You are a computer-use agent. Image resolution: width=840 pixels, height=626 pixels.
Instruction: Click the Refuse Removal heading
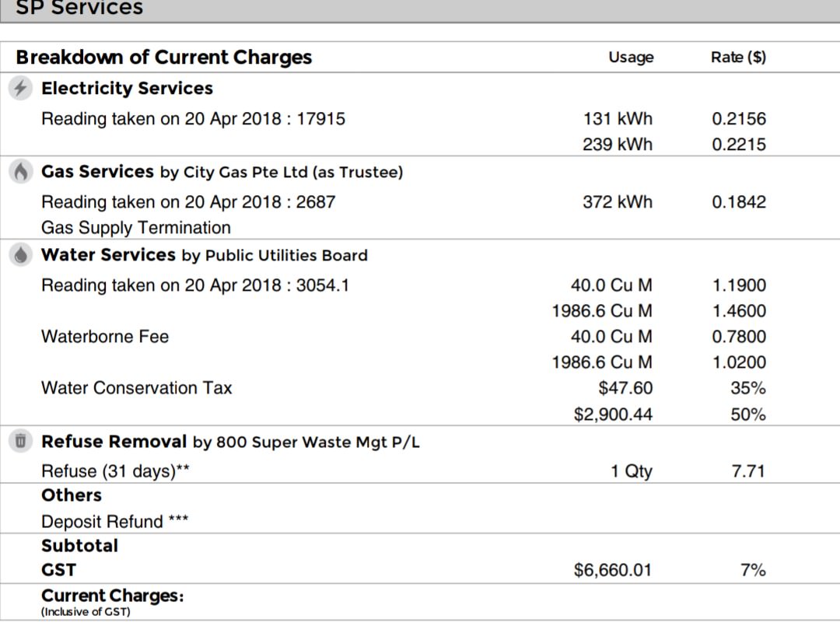coord(114,442)
